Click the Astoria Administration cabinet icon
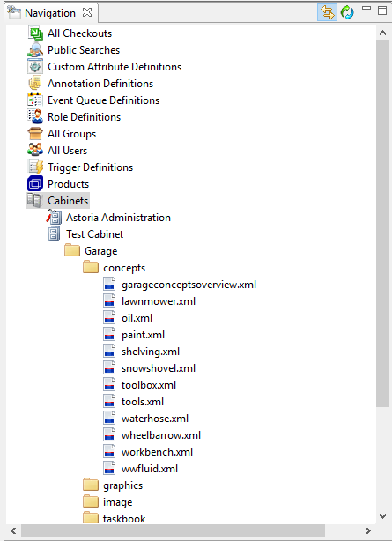The image size is (392, 541). point(54,217)
